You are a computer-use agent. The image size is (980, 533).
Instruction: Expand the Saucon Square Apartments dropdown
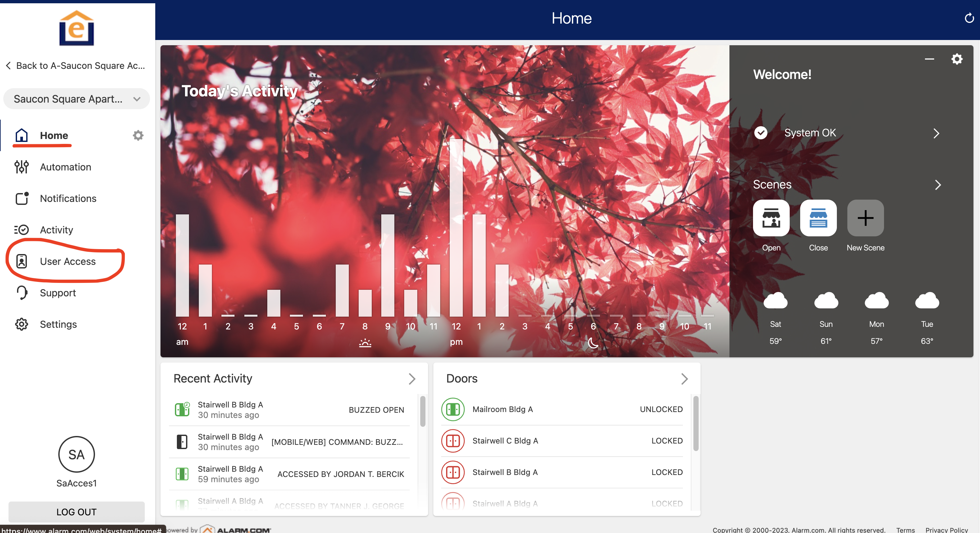pyautogui.click(x=76, y=99)
